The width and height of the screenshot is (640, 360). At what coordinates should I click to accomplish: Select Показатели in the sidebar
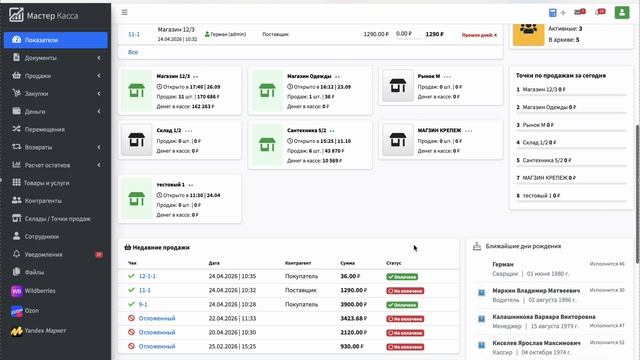click(x=56, y=40)
